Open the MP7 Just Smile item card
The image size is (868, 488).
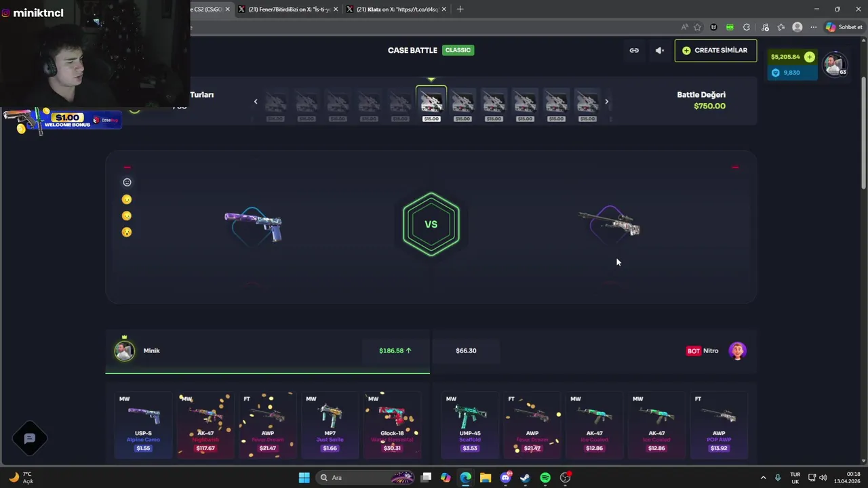(x=330, y=425)
